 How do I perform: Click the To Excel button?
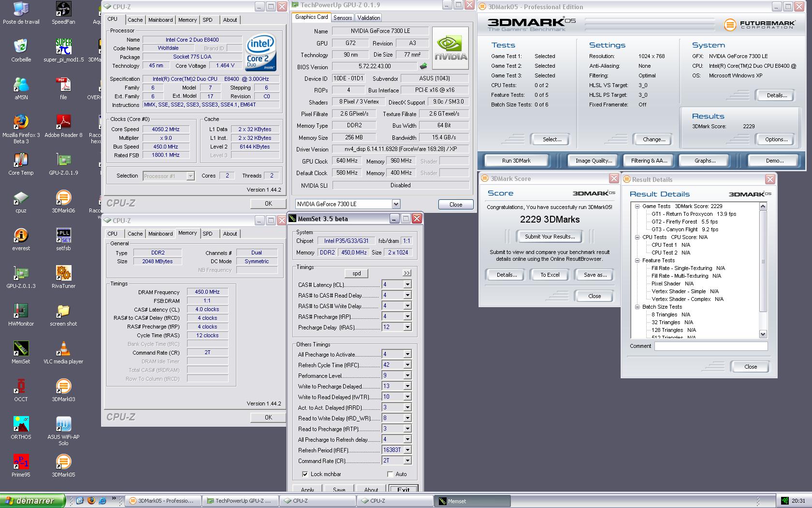tap(550, 275)
